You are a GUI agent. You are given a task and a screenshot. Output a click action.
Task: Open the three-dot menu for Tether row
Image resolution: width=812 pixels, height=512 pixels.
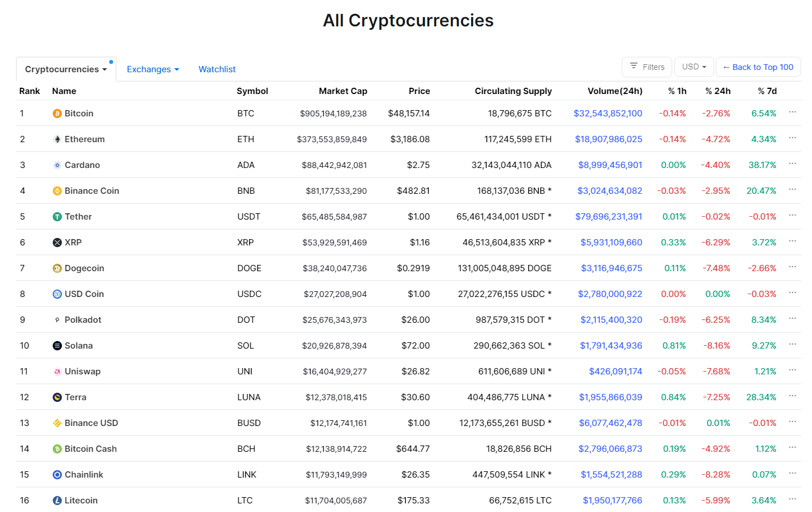coord(793,216)
